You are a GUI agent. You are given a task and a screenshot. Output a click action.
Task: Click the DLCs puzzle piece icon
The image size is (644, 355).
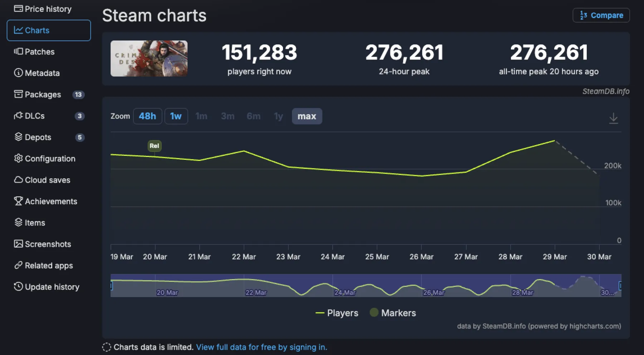(18, 116)
